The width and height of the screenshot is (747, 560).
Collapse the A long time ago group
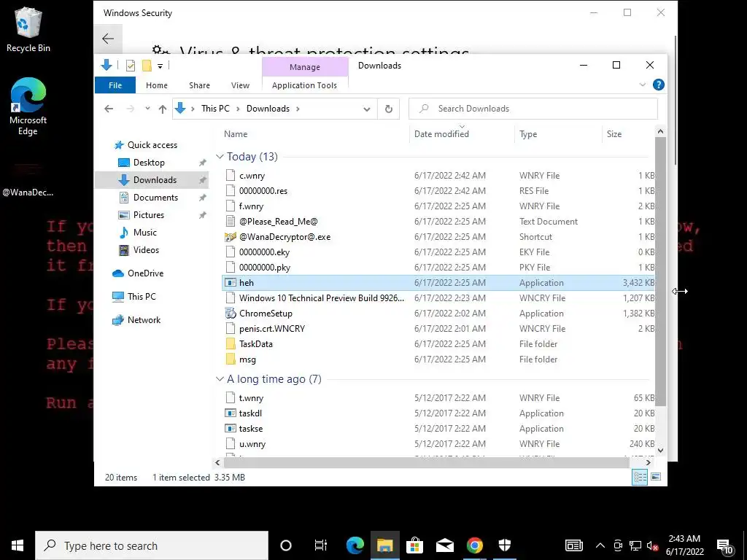point(220,379)
